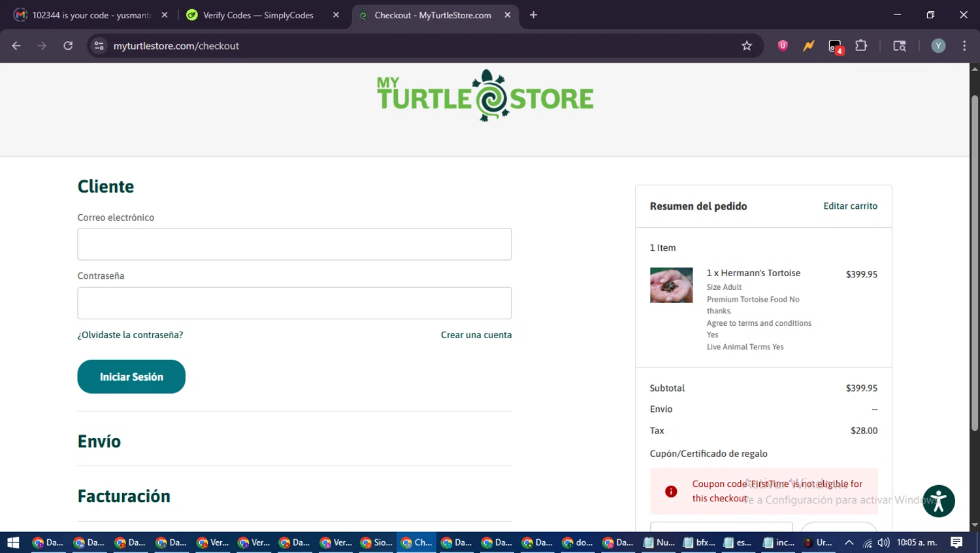Image resolution: width=980 pixels, height=553 pixels.
Task: Show hidden system tray icons
Action: (x=849, y=543)
